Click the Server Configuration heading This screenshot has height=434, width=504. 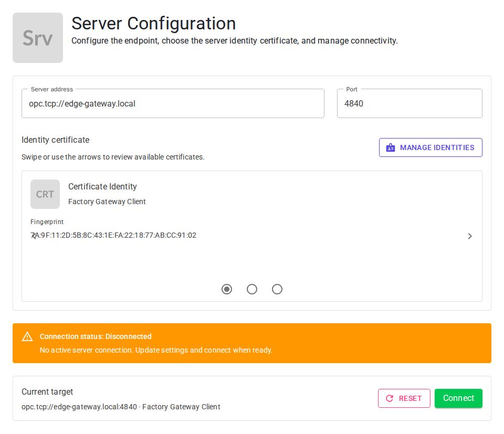(154, 24)
